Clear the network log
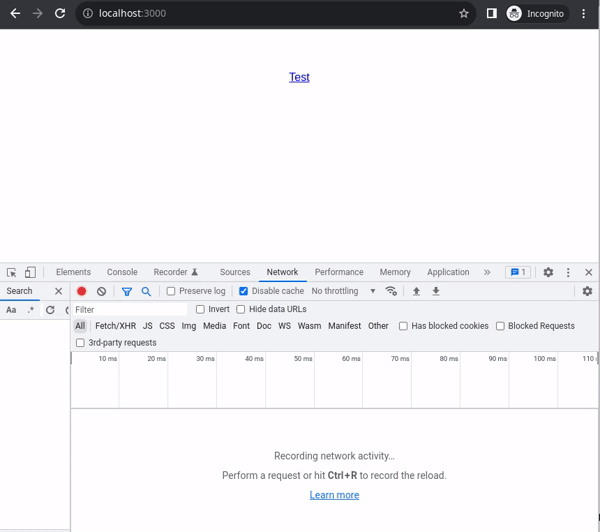 [x=101, y=291]
